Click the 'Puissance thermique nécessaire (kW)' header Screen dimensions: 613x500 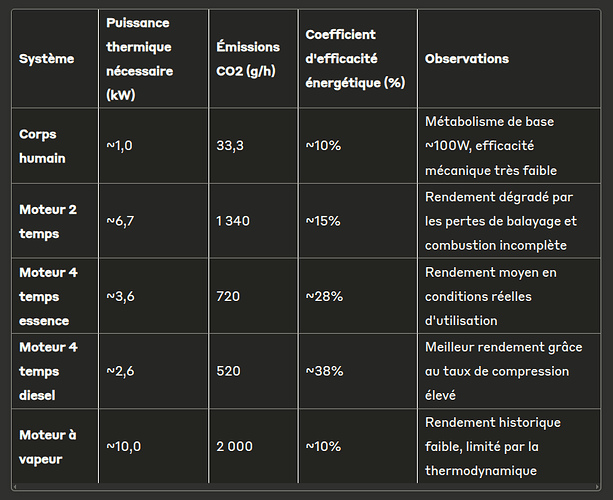click(x=140, y=59)
